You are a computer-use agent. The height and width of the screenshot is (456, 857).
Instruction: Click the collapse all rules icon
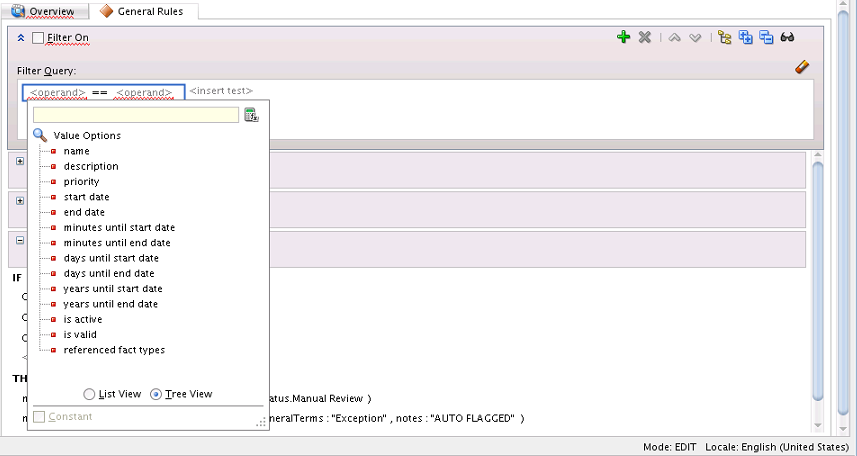pyautogui.click(x=766, y=37)
